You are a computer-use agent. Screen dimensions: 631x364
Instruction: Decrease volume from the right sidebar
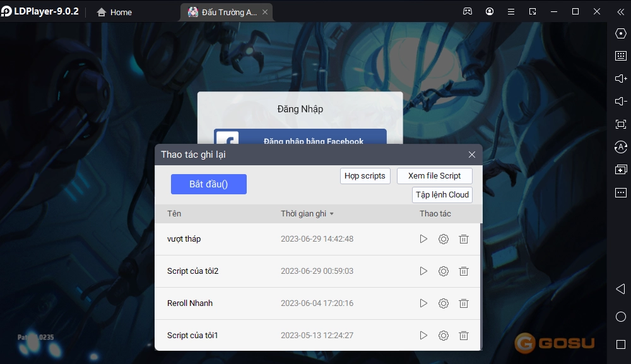tap(620, 102)
